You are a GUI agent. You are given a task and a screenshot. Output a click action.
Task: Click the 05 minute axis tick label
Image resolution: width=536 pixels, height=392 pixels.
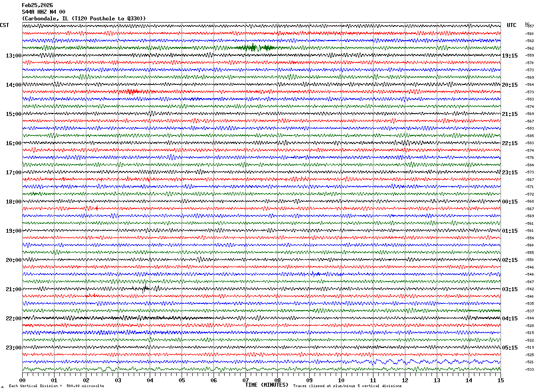click(x=182, y=380)
